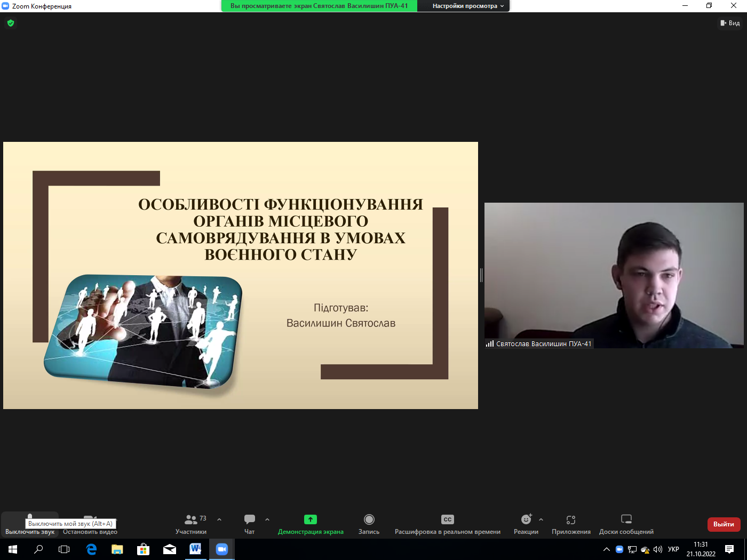Screen dimensions: 747x560
Task: Open Windows Start menu
Action: (13, 549)
